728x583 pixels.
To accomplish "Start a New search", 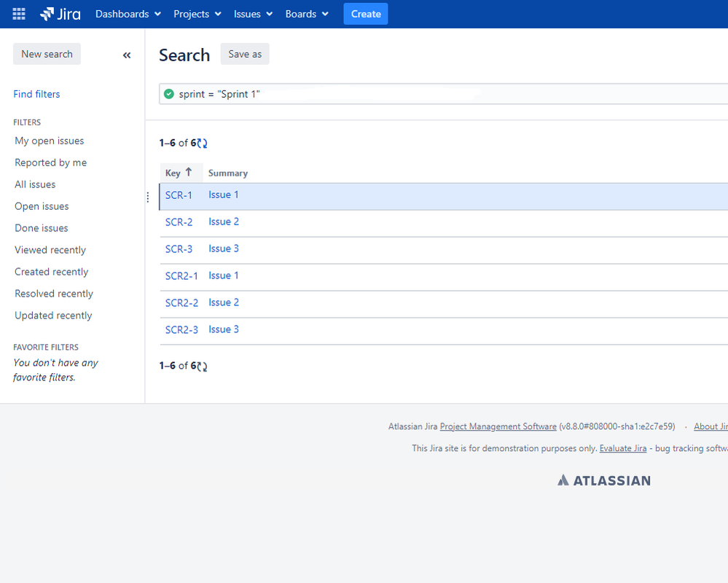I will click(47, 54).
